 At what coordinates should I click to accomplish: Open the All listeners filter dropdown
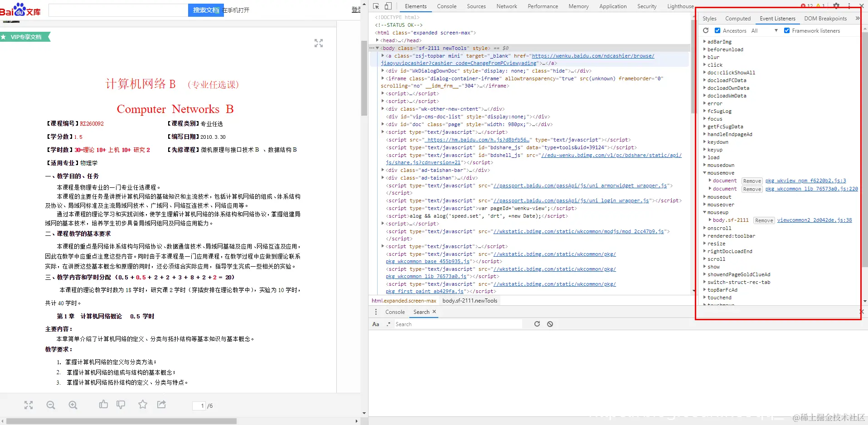[765, 30]
